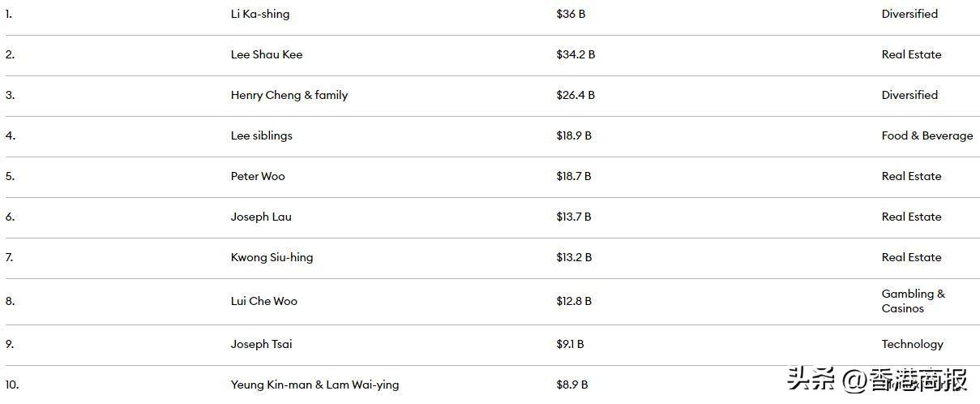Select the Gambling & Casinos industry label
The height and width of the screenshot is (404, 980).
click(913, 301)
